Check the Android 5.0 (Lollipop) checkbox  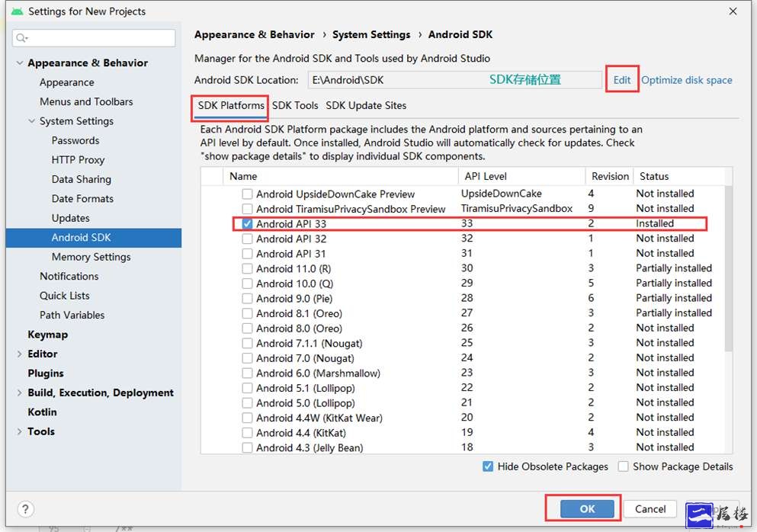pos(247,404)
